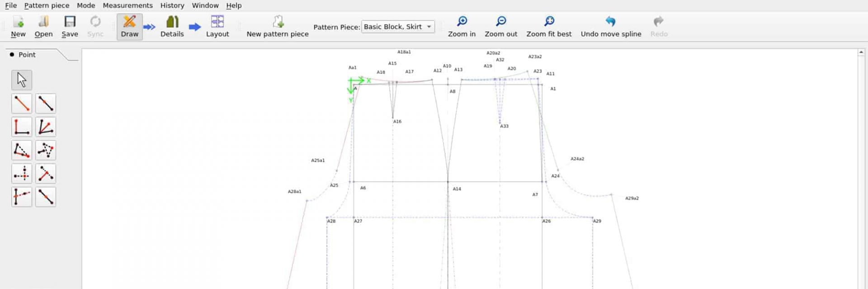Open the Measurements menu
The height and width of the screenshot is (289, 868).
tap(127, 5)
